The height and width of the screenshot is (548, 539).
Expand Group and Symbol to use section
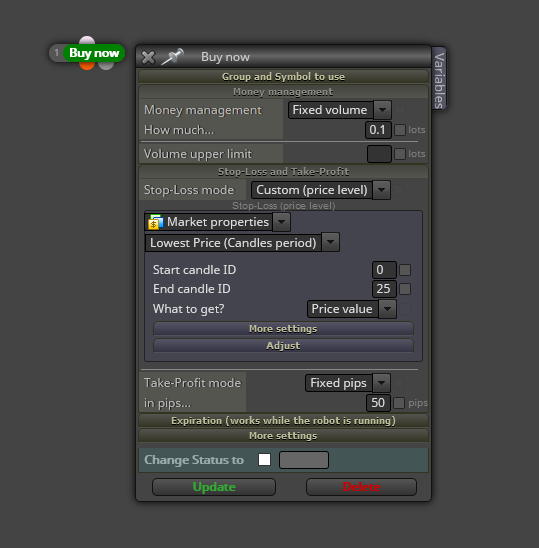tap(283, 77)
